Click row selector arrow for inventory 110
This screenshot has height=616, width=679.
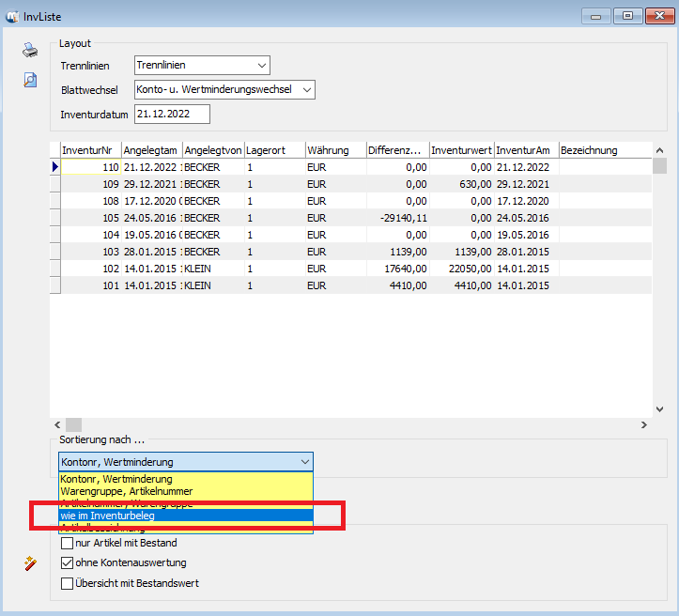pyautogui.click(x=55, y=166)
